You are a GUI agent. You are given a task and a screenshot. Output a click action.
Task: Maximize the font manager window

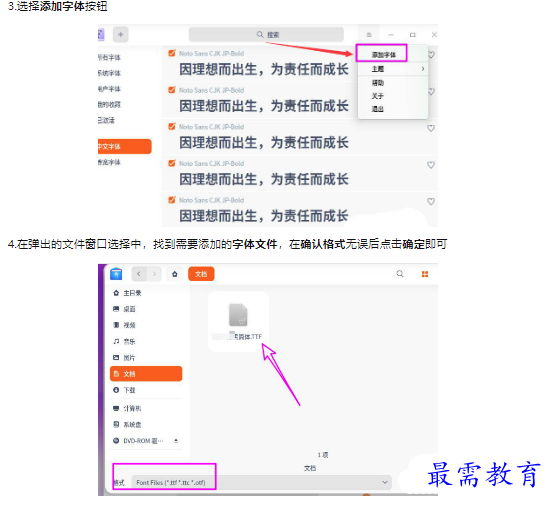point(413,35)
